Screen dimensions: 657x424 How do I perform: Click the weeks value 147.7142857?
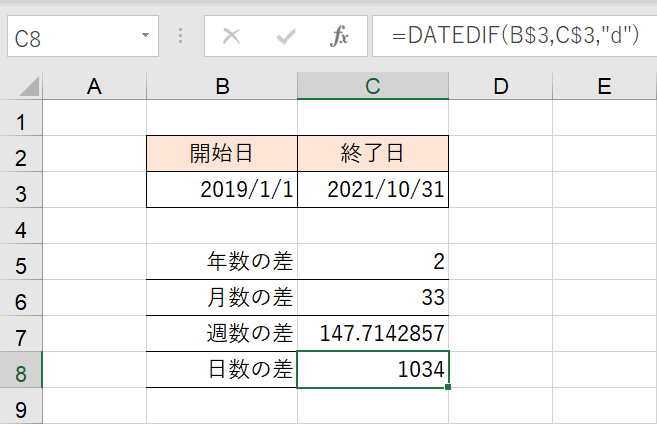(373, 334)
